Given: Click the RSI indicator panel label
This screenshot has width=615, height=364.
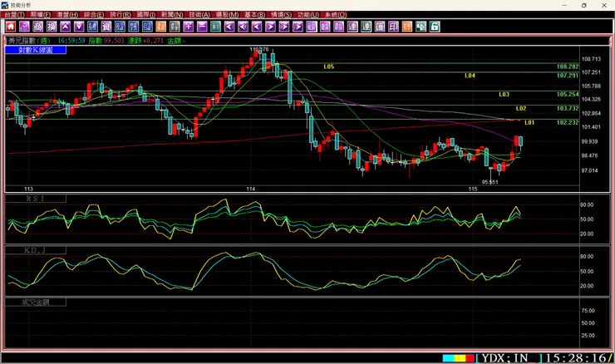Looking at the screenshot, I should pos(35,199).
